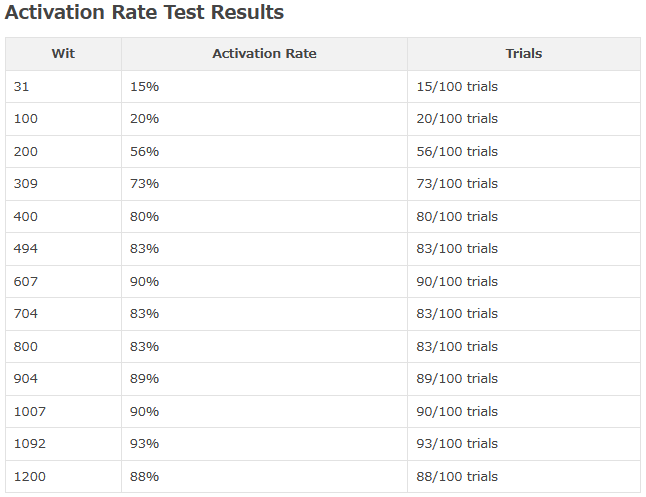This screenshot has width=646, height=497.
Task: Select the Activation Rate column header
Action: [264, 54]
